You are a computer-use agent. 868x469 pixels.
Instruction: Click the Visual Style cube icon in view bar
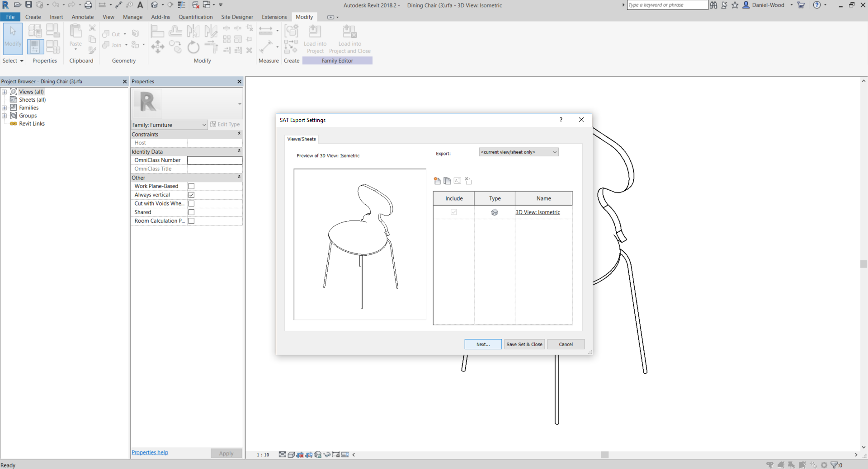pyautogui.click(x=292, y=455)
